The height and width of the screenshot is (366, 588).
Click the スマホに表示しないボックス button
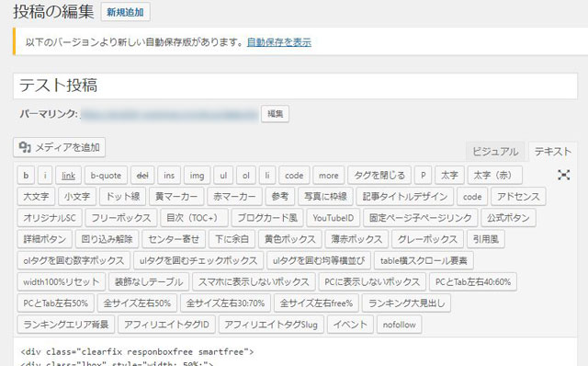(x=254, y=282)
